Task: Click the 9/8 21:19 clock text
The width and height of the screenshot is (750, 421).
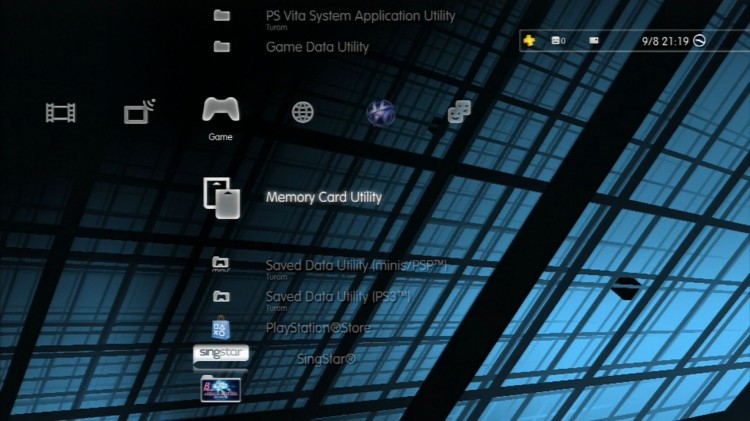Action: (x=665, y=41)
